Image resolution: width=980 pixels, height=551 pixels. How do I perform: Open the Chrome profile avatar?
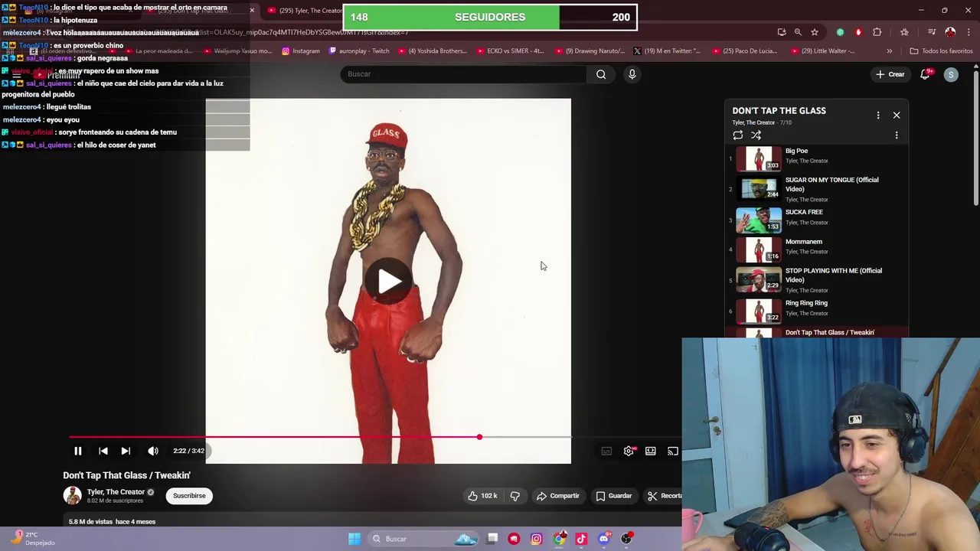(x=950, y=32)
